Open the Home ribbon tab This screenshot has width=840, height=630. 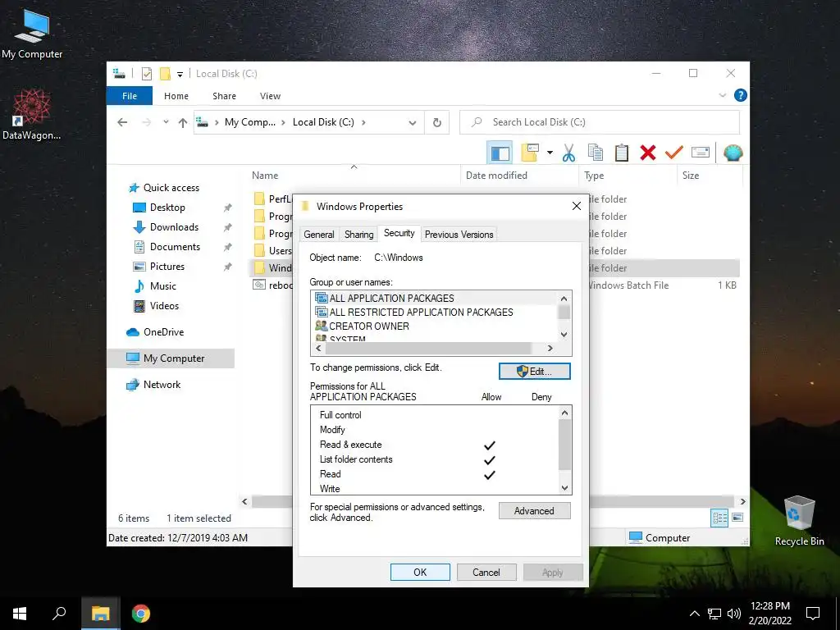tap(176, 96)
